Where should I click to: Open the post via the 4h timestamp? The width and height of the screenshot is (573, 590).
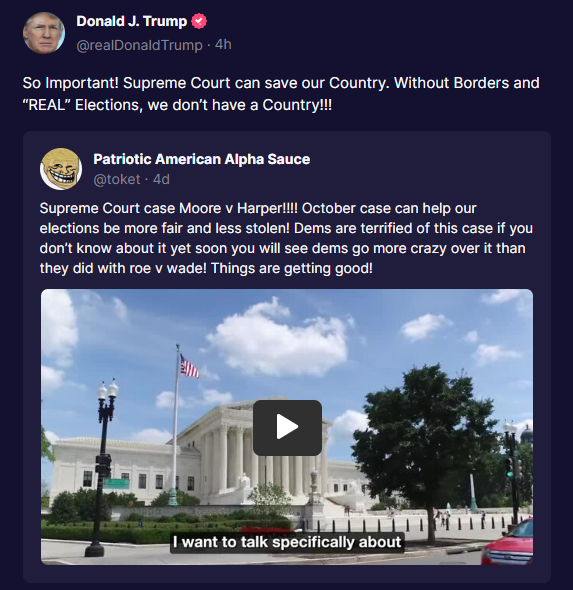223,44
